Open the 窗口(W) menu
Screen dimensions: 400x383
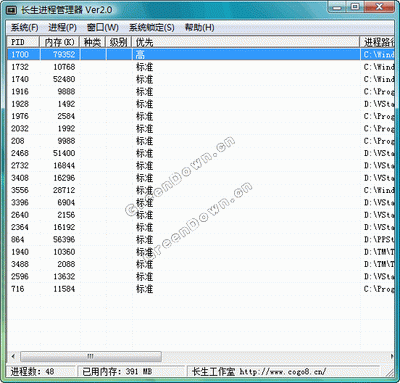[102, 27]
